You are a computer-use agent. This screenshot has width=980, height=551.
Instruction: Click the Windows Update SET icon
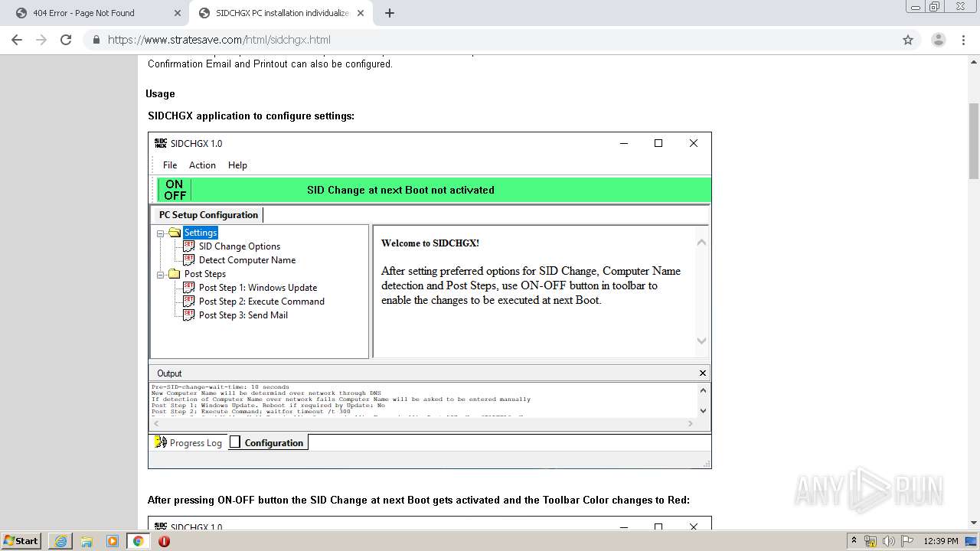(189, 287)
